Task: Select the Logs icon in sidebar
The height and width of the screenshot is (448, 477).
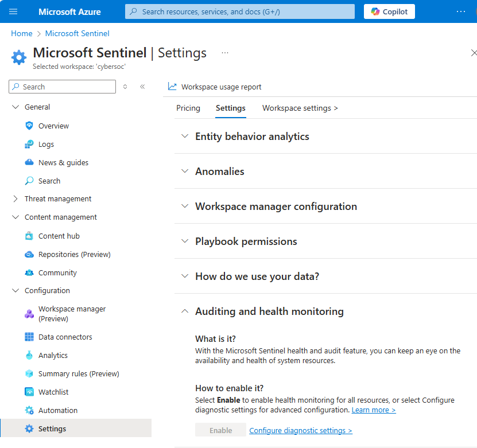Action: click(x=29, y=144)
